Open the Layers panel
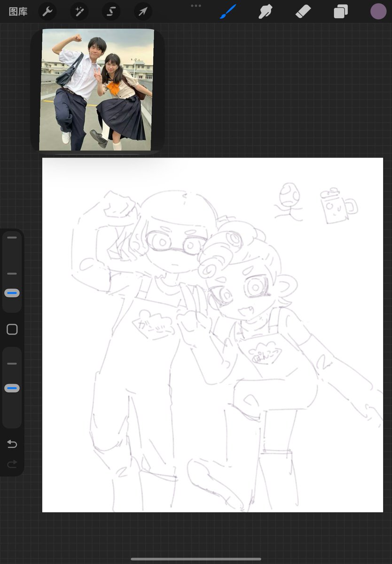Image resolution: width=392 pixels, height=564 pixels. (341, 11)
